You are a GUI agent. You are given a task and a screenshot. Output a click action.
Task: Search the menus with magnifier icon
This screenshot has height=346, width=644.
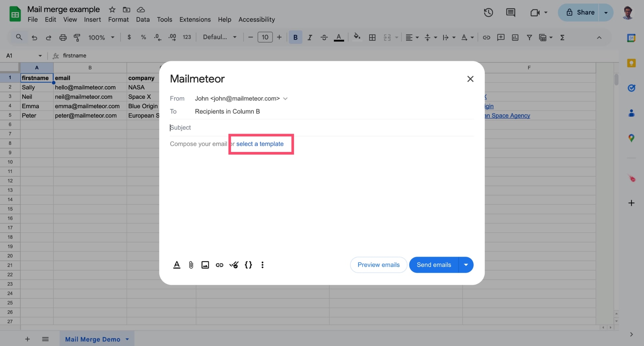click(19, 37)
